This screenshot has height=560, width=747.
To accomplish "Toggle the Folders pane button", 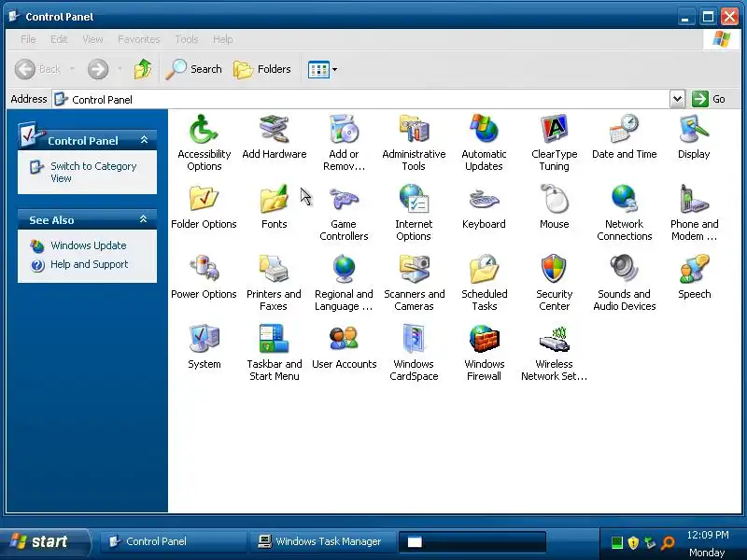I will pos(262,69).
